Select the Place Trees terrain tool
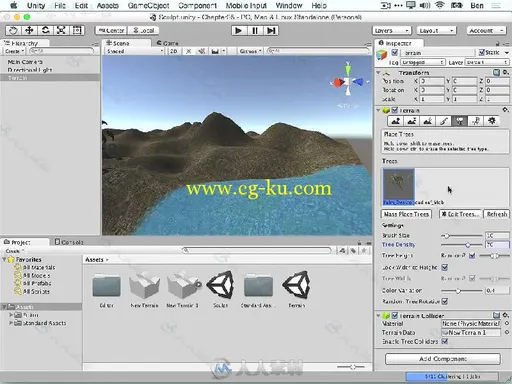Image resolution: width=512 pixels, height=384 pixels. pyautogui.click(x=460, y=121)
